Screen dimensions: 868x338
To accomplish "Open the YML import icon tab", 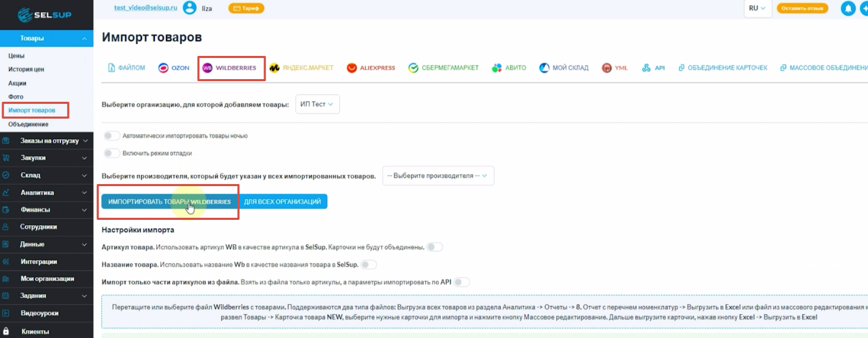I will coord(607,68).
